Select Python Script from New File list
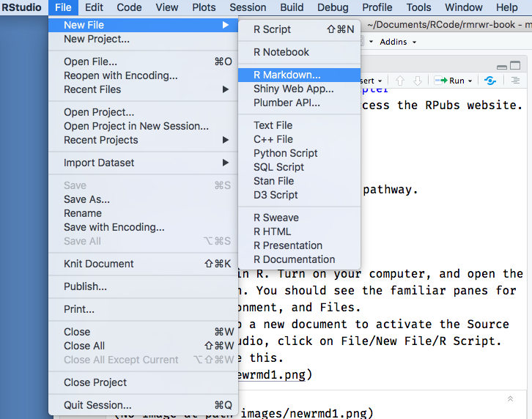 pyautogui.click(x=285, y=153)
